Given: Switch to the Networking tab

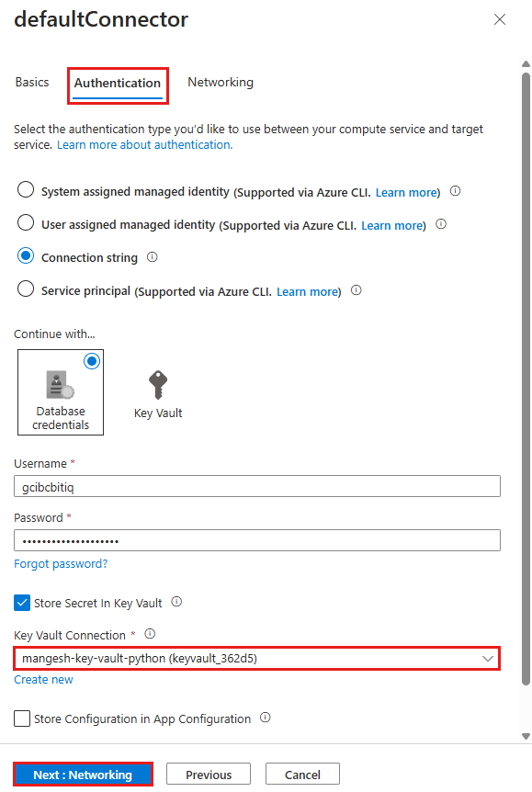Looking at the screenshot, I should (221, 82).
